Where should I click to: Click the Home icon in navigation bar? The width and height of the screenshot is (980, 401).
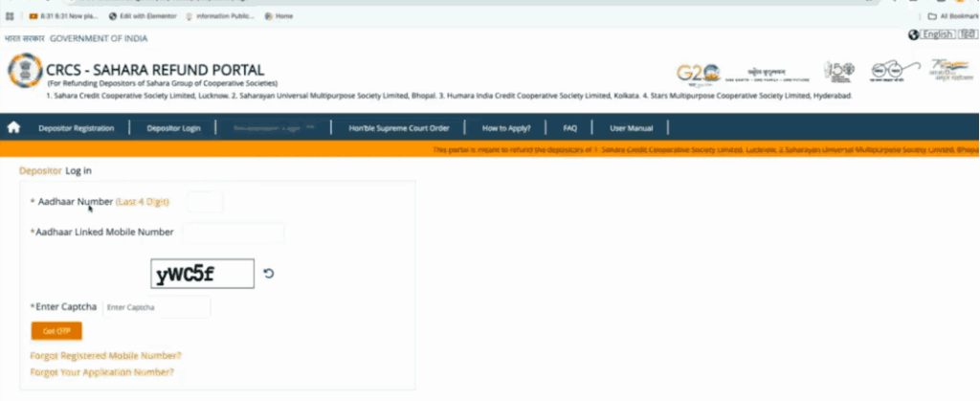[13, 128]
